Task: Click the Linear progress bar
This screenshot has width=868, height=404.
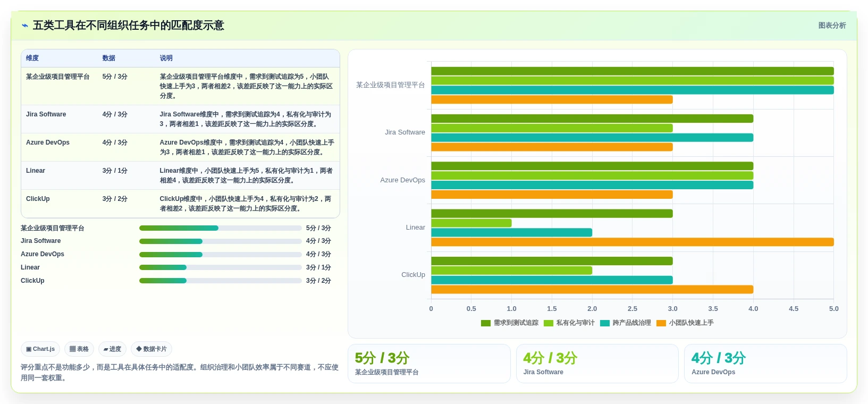Action: coord(221,267)
